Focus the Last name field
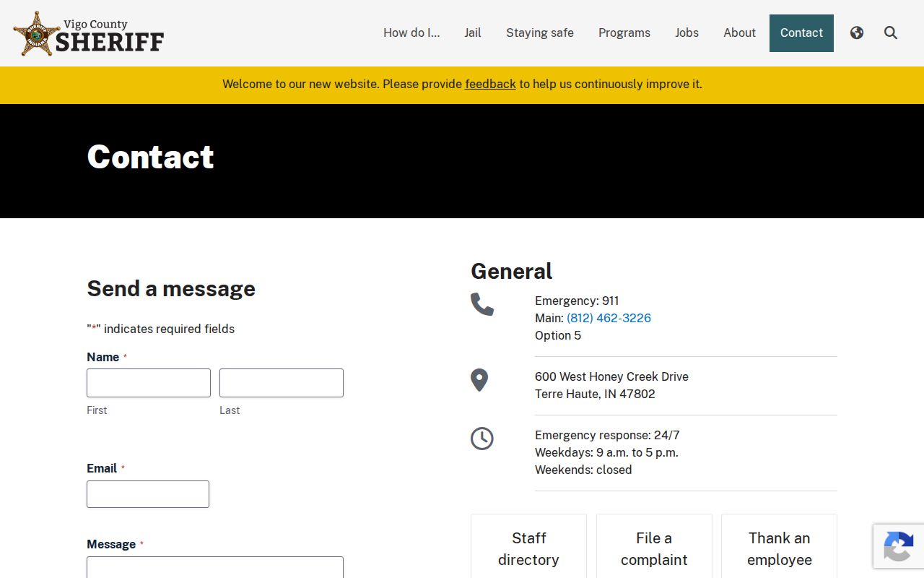Image resolution: width=924 pixels, height=578 pixels. (x=282, y=383)
